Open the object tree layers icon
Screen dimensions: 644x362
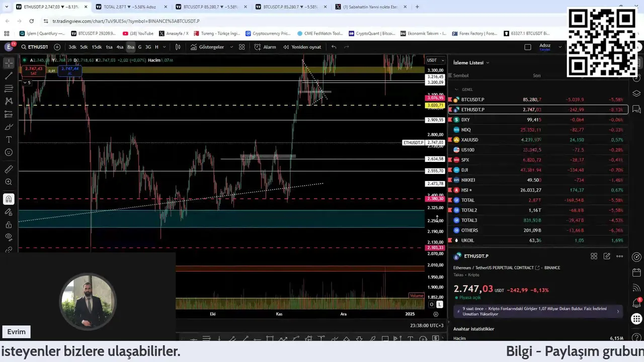pos(636,94)
